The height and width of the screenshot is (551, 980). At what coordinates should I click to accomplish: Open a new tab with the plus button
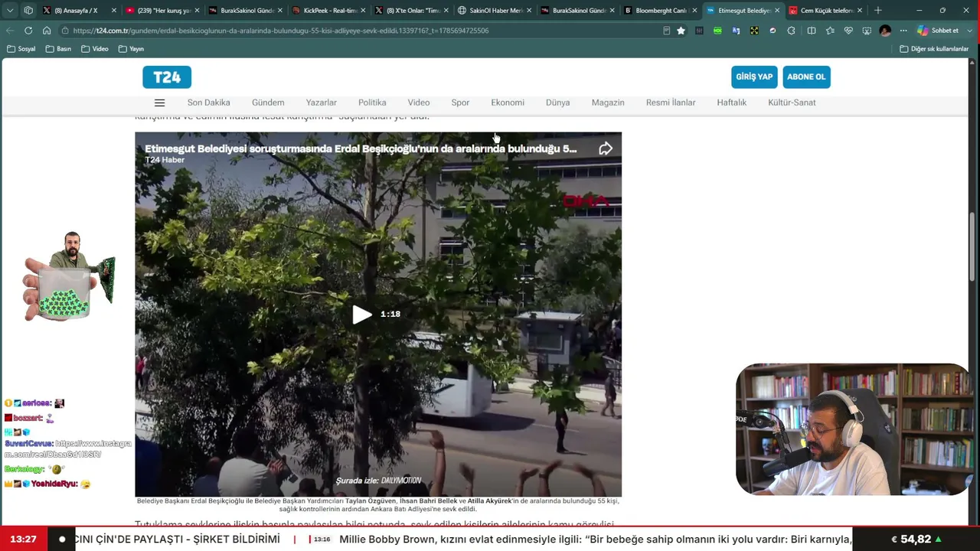878,11
